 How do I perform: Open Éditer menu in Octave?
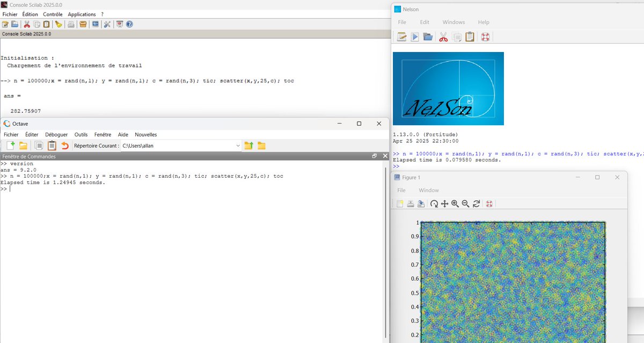pyautogui.click(x=32, y=135)
